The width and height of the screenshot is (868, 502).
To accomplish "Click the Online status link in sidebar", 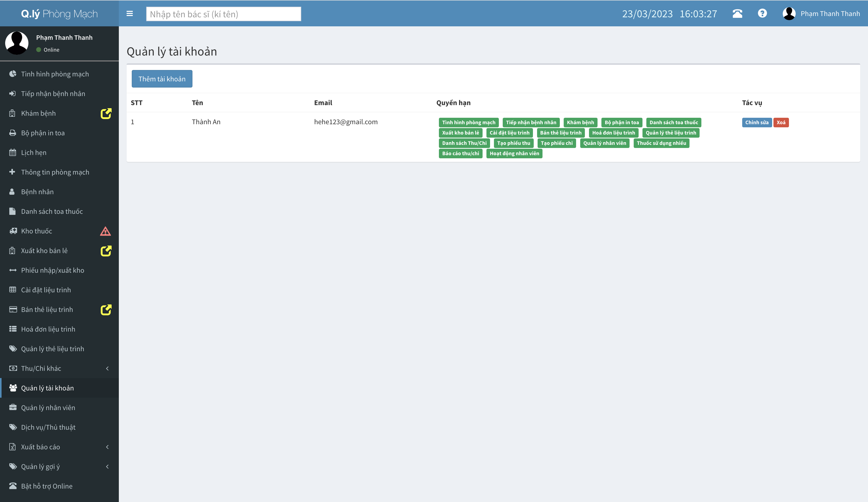I will click(48, 50).
